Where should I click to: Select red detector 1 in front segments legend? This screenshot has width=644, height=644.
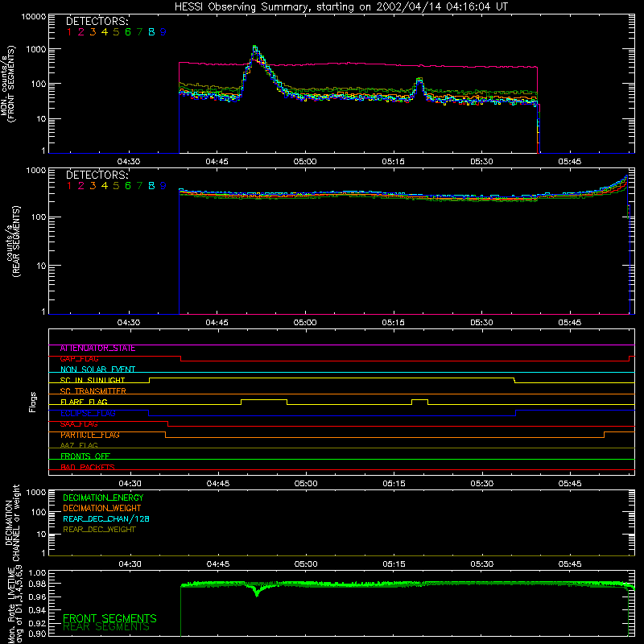[x=69, y=32]
